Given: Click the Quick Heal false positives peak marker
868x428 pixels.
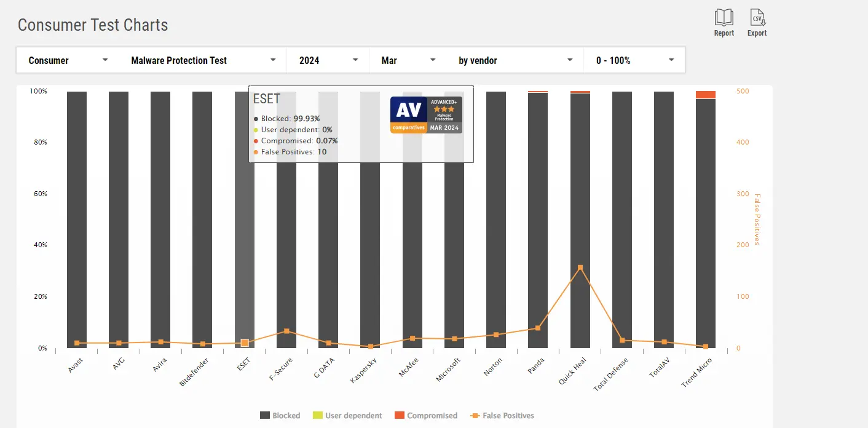Looking at the screenshot, I should tap(580, 267).
